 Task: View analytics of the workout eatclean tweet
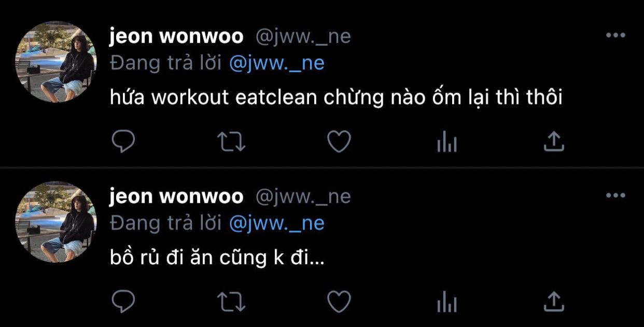coord(446,141)
